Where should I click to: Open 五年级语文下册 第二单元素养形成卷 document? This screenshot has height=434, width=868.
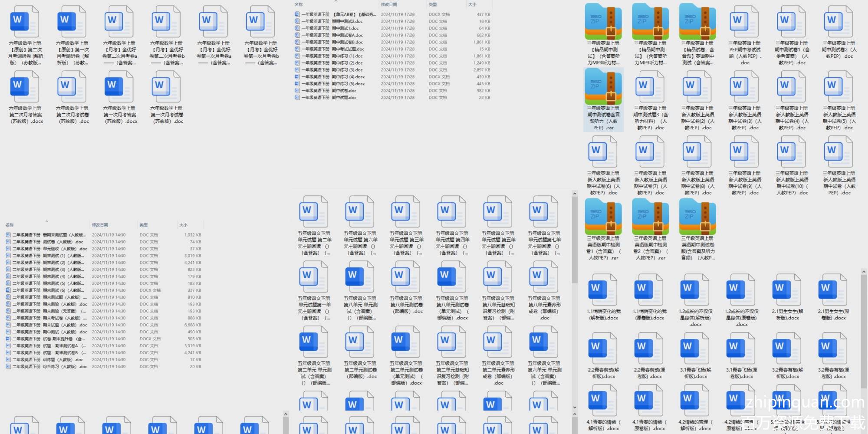(x=498, y=342)
